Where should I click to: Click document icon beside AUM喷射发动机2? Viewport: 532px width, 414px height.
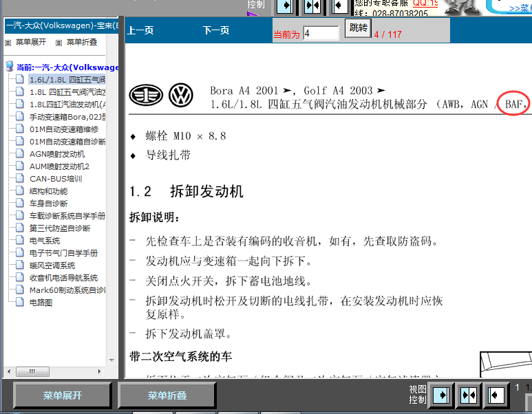[20, 166]
